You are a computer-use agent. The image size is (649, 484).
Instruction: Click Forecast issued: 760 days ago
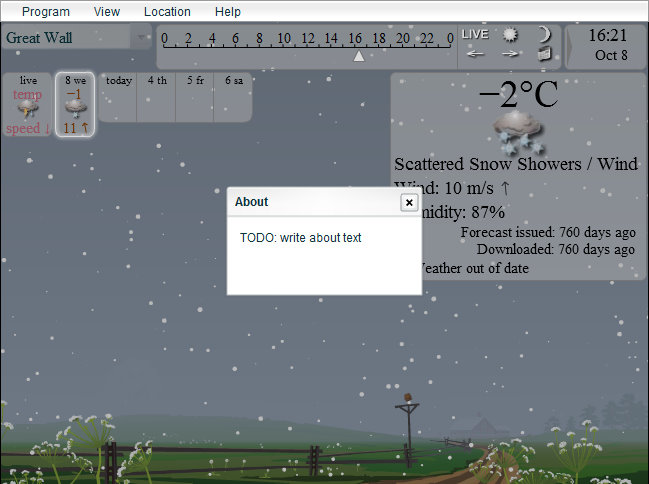tap(548, 232)
